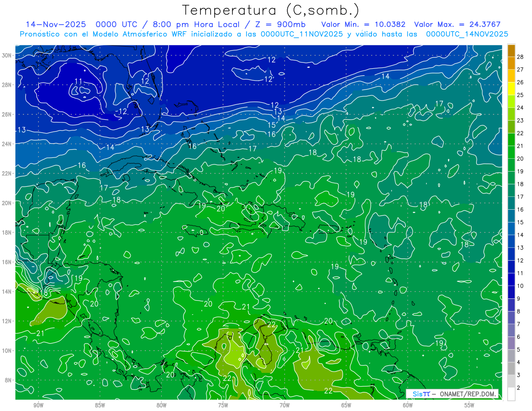Click the '25' value on the color scale

520,95
